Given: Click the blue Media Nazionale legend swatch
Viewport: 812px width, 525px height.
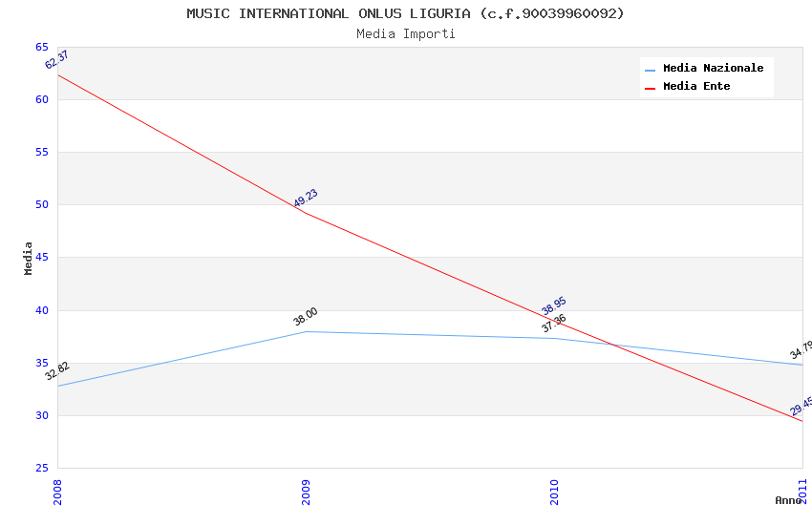Looking at the screenshot, I should [x=651, y=70].
